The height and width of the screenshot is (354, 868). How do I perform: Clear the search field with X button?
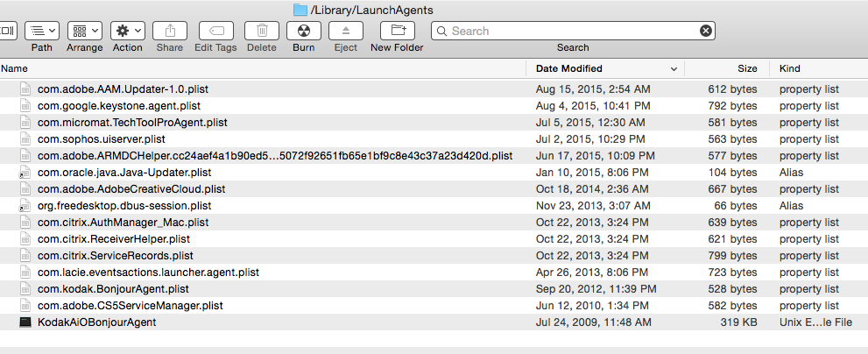point(706,31)
